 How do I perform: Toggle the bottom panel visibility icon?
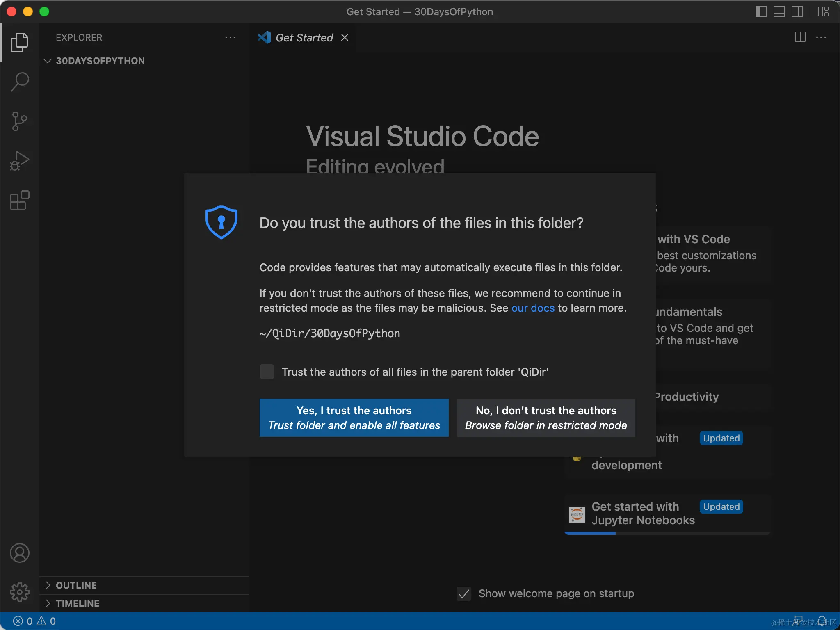pyautogui.click(x=779, y=11)
